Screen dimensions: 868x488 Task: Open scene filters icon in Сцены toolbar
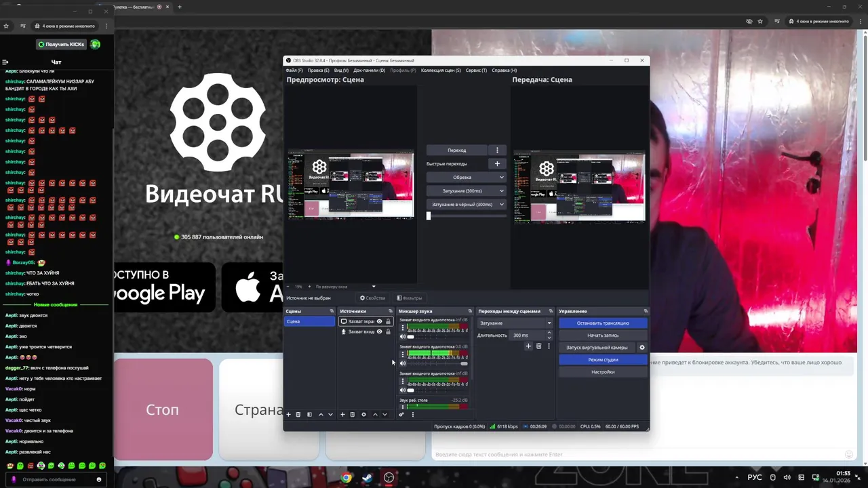pyautogui.click(x=309, y=414)
